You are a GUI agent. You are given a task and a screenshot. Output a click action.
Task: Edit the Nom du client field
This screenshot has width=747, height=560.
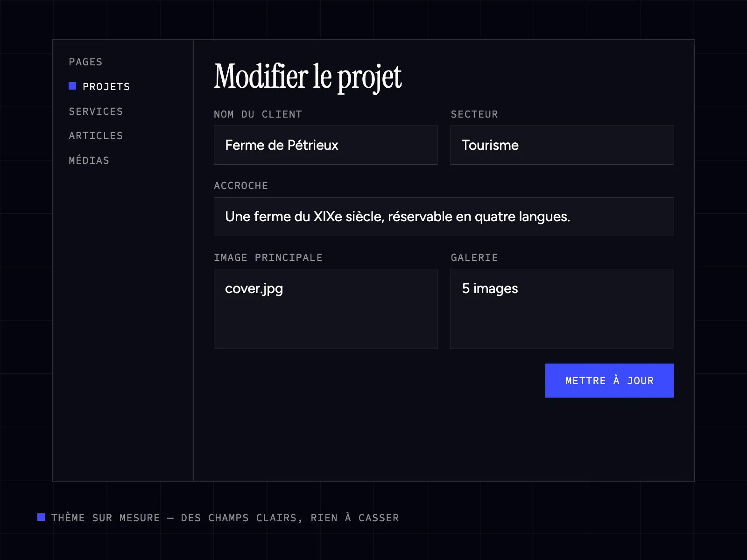325,145
